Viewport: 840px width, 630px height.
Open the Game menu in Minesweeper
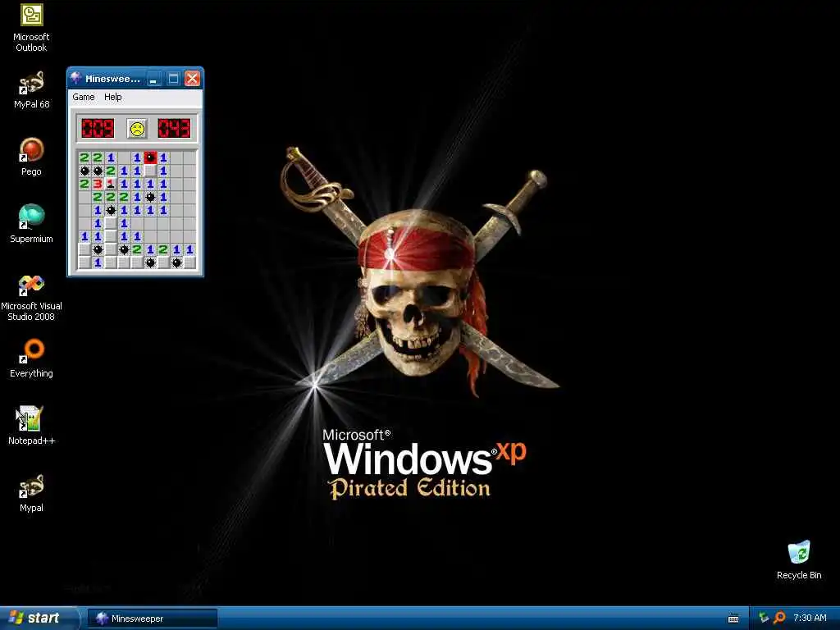pos(84,97)
